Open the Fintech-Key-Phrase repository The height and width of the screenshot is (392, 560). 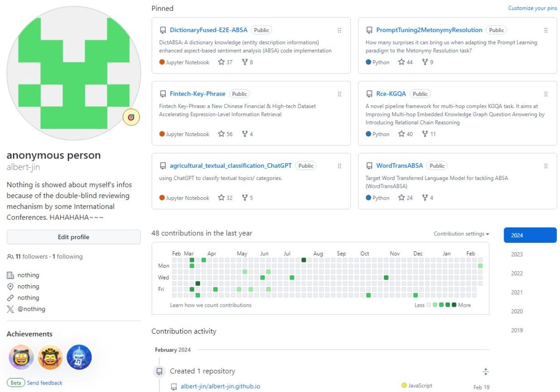[197, 94]
